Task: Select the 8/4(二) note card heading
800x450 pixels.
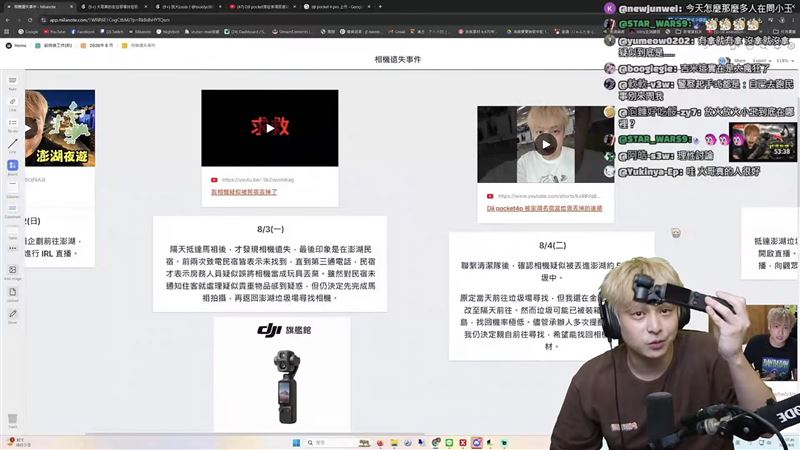Action: [x=552, y=245]
